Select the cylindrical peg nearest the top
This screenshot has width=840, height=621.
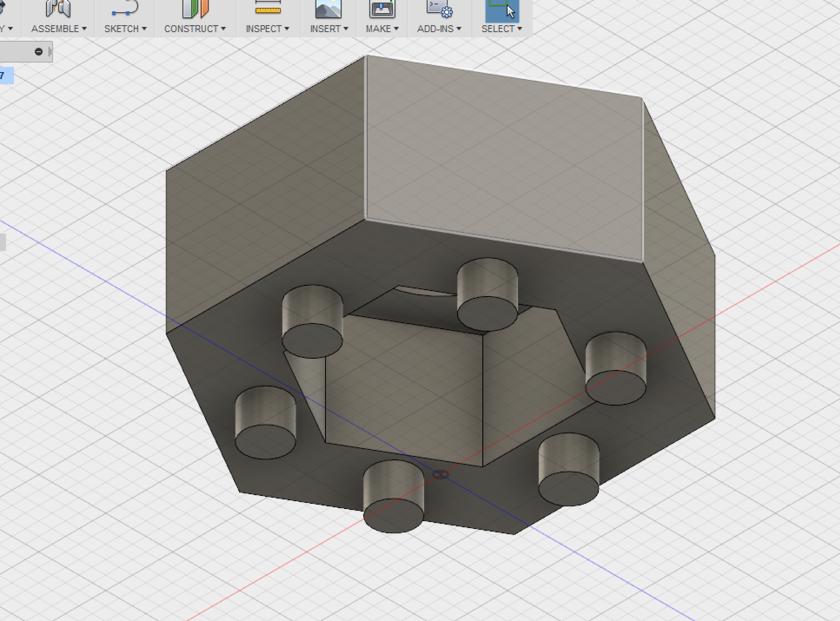[x=487, y=294]
